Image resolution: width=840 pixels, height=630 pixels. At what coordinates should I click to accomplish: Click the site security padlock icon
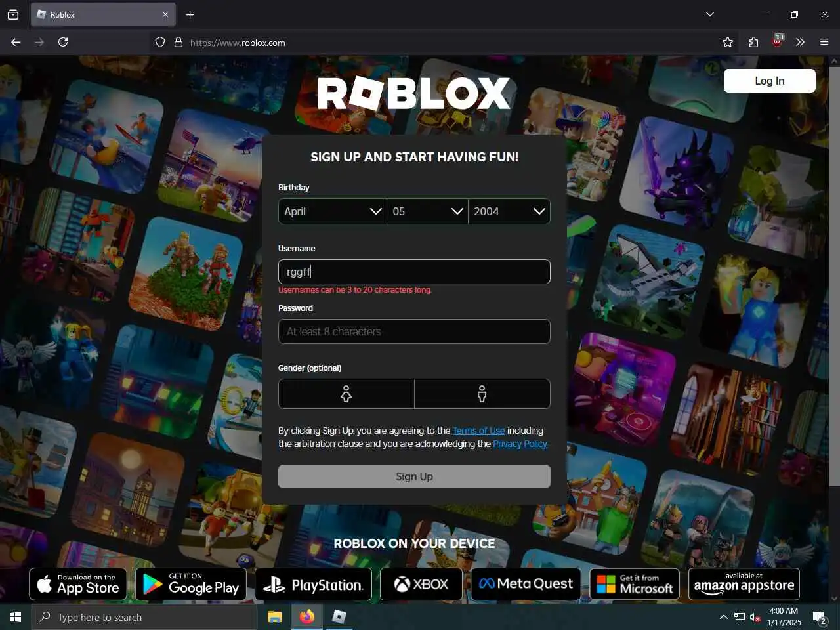(178, 43)
